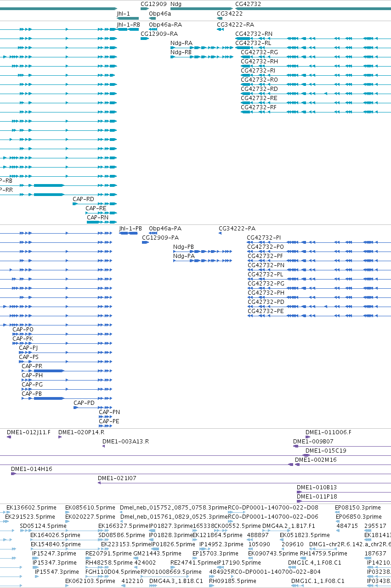Open protein label CAP-PD
The width and height of the screenshot is (391, 588).
pos(85,403)
